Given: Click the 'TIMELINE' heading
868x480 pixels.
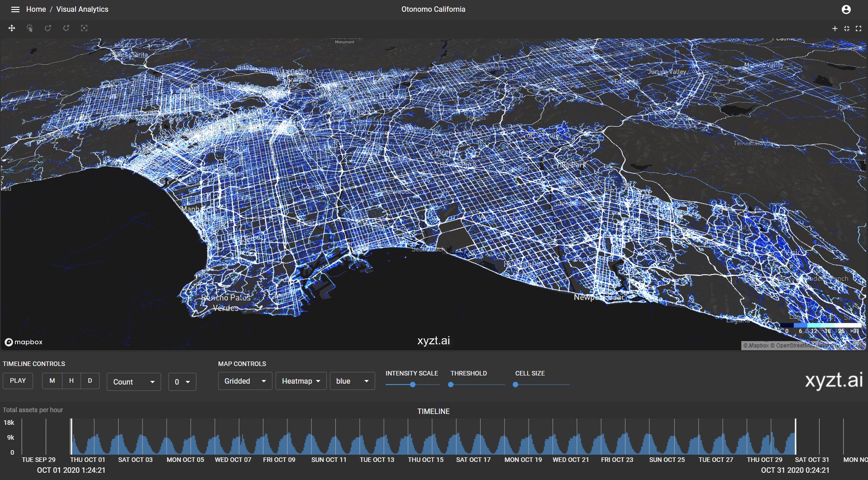Looking at the screenshot, I should (x=434, y=411).
